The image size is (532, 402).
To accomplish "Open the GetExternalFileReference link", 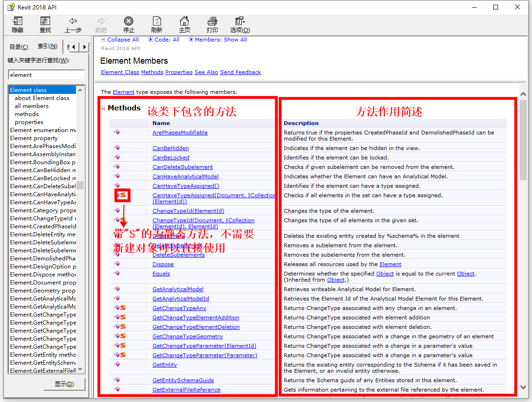I will pos(186,390).
